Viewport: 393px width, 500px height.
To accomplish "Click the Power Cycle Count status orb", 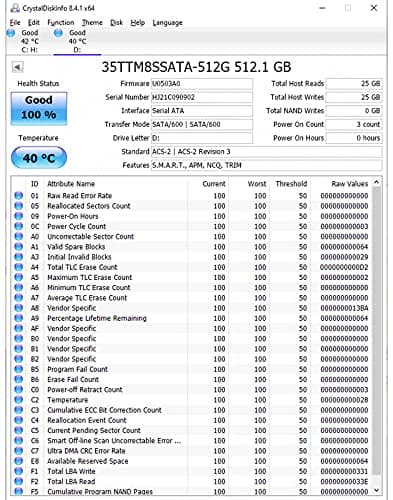I will (x=19, y=226).
